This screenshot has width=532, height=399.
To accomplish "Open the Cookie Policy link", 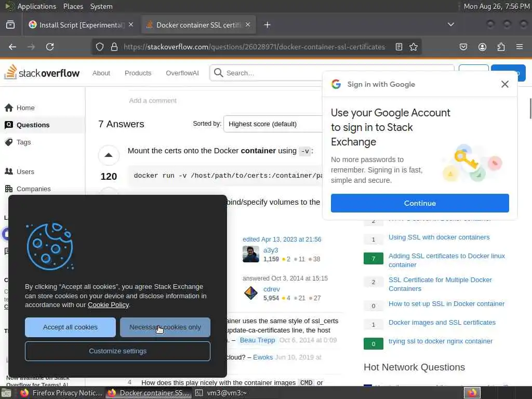I will 108,304.
